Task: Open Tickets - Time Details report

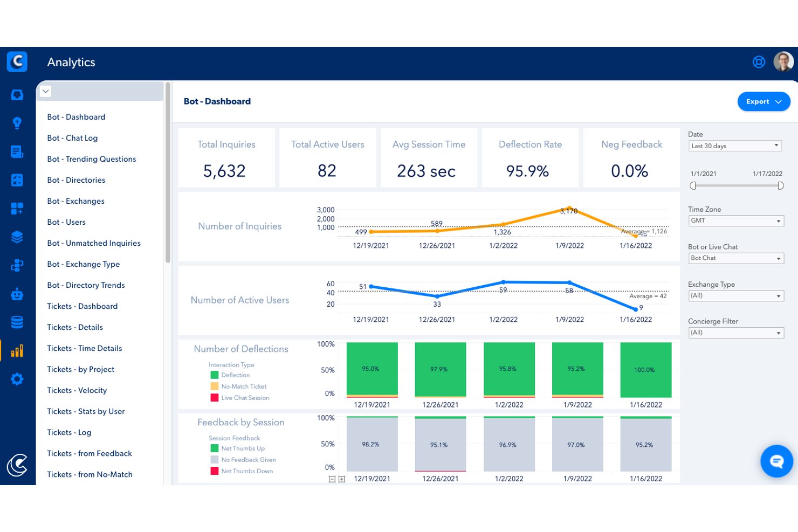Action: point(85,348)
